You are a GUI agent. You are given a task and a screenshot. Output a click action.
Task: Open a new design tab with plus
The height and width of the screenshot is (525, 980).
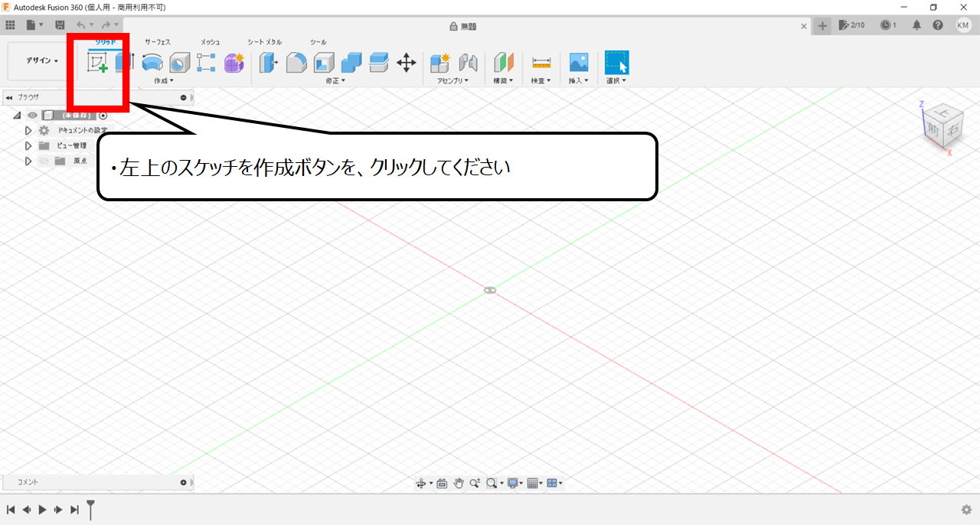822,25
